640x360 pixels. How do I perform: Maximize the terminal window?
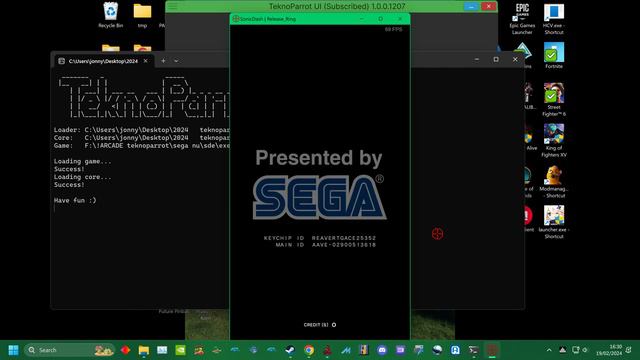(496, 60)
